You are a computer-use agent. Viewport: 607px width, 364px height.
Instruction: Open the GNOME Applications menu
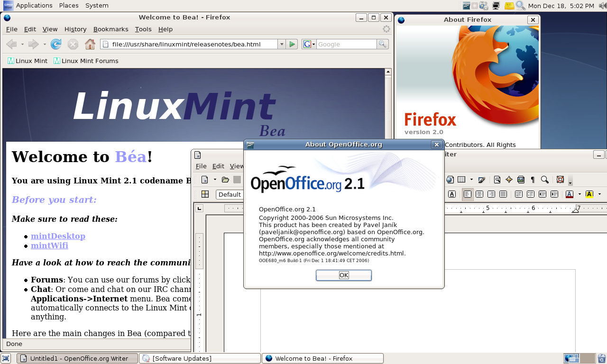(34, 6)
